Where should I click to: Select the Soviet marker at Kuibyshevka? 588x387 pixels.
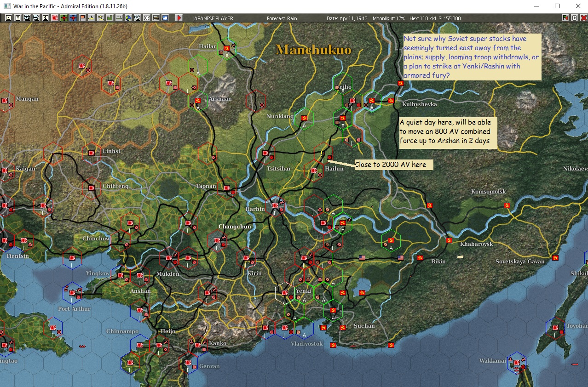coord(391,100)
